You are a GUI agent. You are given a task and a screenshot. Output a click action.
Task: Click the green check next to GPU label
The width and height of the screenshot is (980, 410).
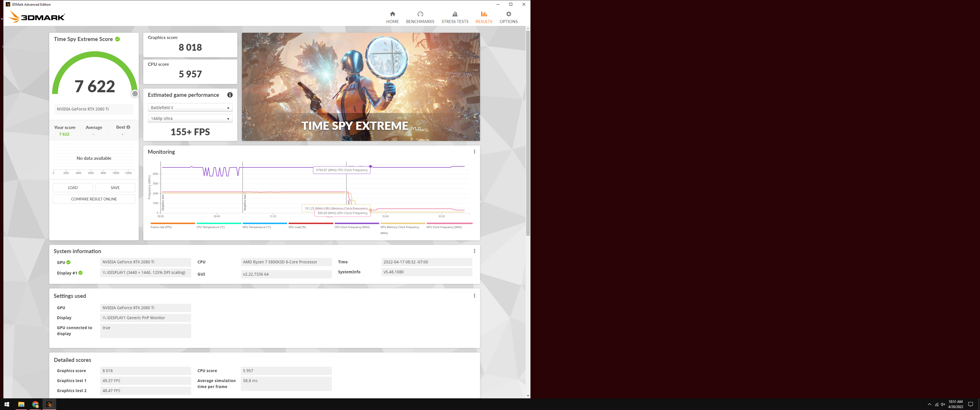coord(68,263)
